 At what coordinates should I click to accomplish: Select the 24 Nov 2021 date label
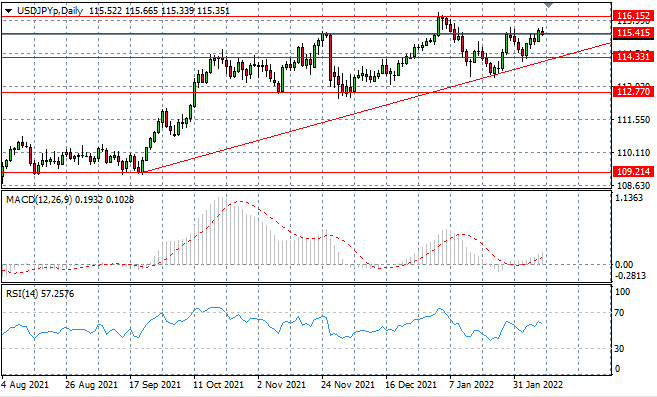pyautogui.click(x=347, y=384)
